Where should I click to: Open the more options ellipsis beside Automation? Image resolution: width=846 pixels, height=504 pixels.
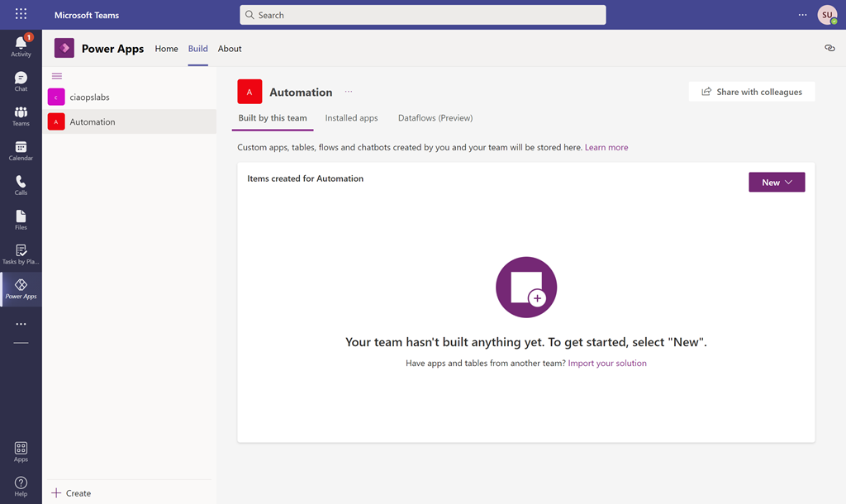(349, 92)
